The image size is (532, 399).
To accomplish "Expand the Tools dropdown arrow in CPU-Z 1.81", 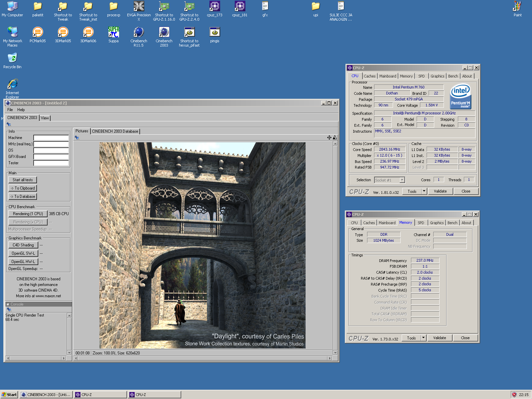I will 424,191.
